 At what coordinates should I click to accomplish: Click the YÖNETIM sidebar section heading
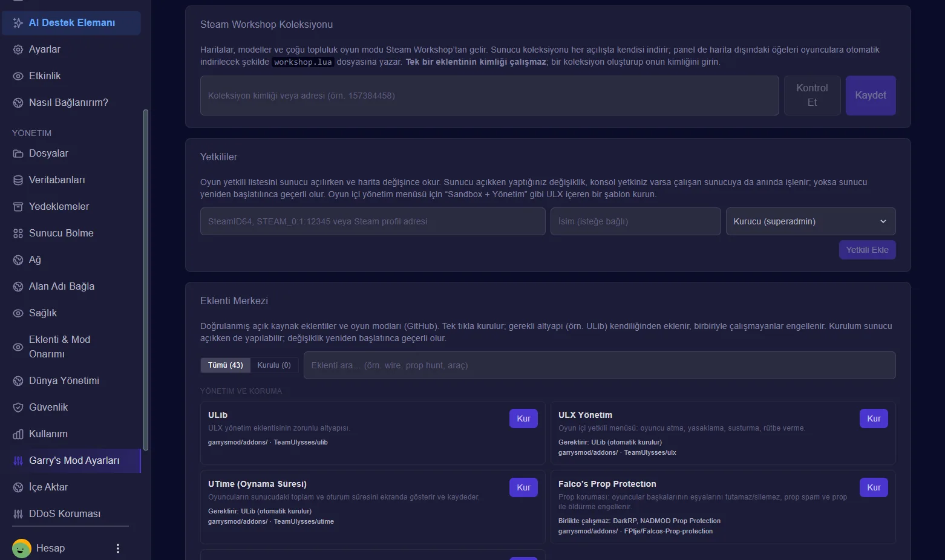(x=31, y=133)
